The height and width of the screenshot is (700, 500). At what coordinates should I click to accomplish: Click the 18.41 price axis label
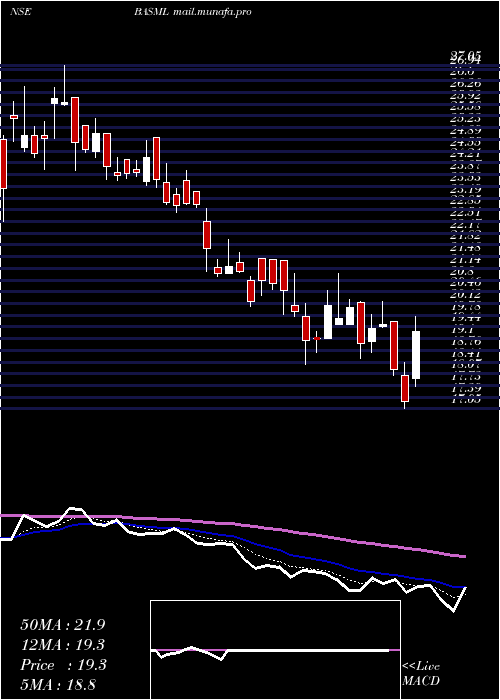pos(466,353)
